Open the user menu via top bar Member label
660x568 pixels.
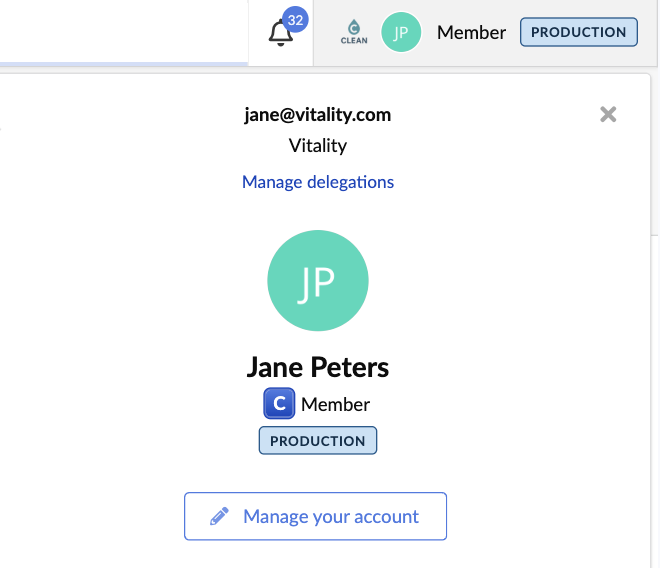pos(471,32)
